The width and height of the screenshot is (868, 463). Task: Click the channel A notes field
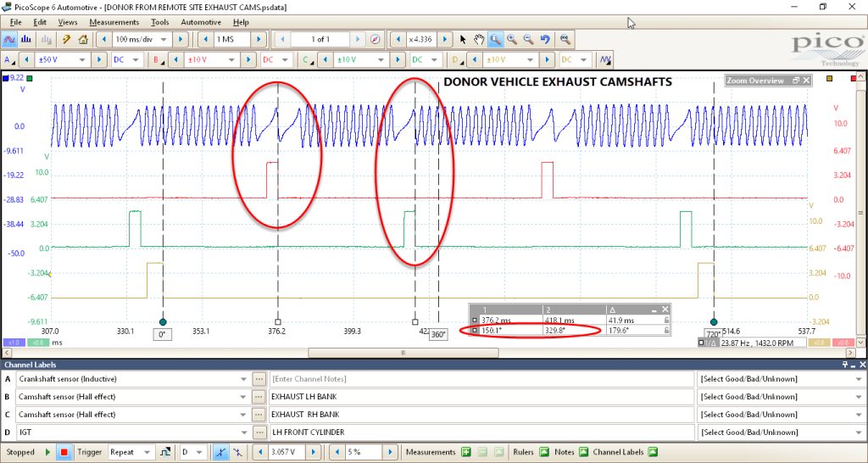pyautogui.click(x=481, y=379)
